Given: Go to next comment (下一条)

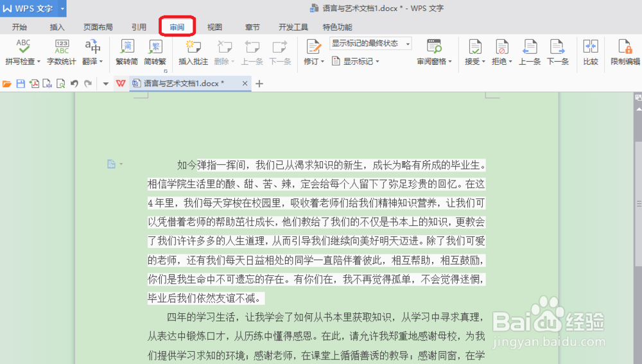Looking at the screenshot, I should point(280,51).
